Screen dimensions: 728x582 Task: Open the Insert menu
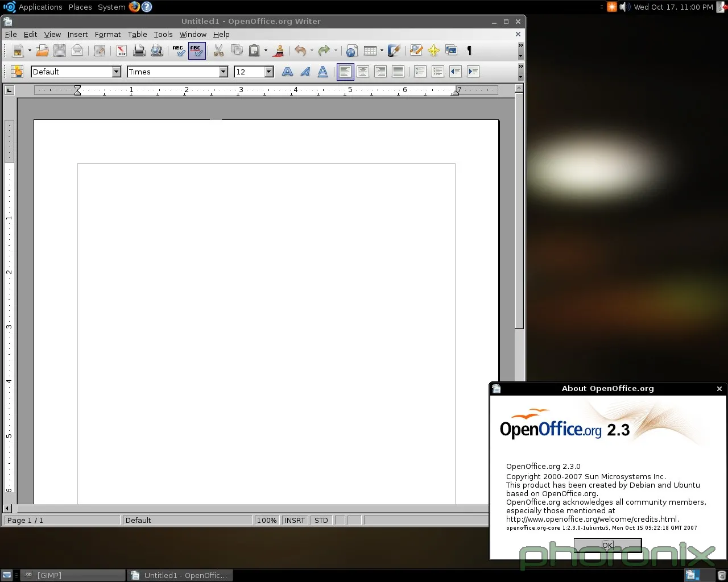[77, 34]
